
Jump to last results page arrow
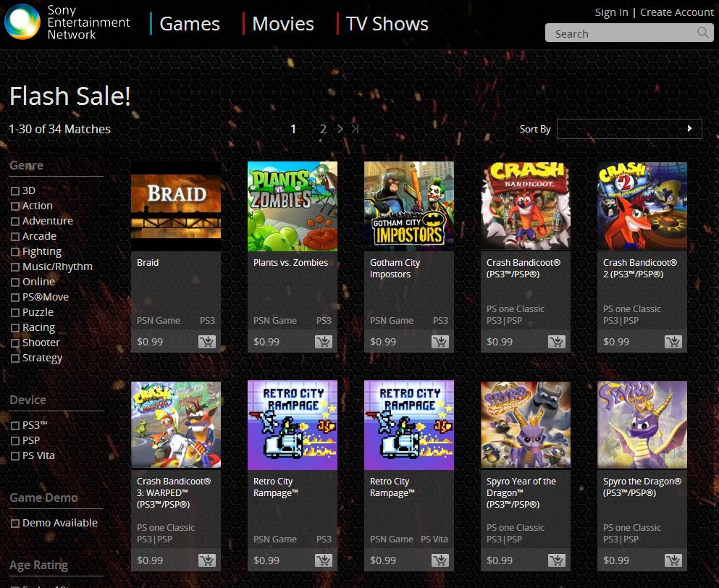pos(355,130)
